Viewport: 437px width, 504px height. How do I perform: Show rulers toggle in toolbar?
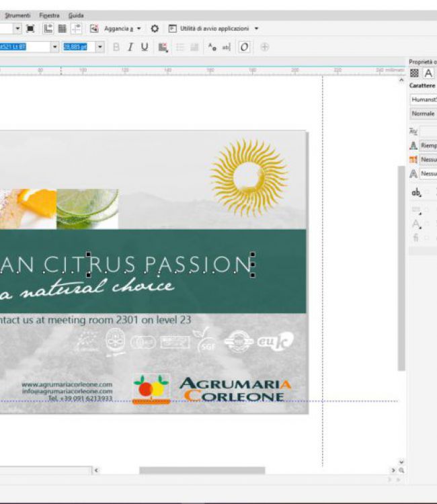click(48, 29)
